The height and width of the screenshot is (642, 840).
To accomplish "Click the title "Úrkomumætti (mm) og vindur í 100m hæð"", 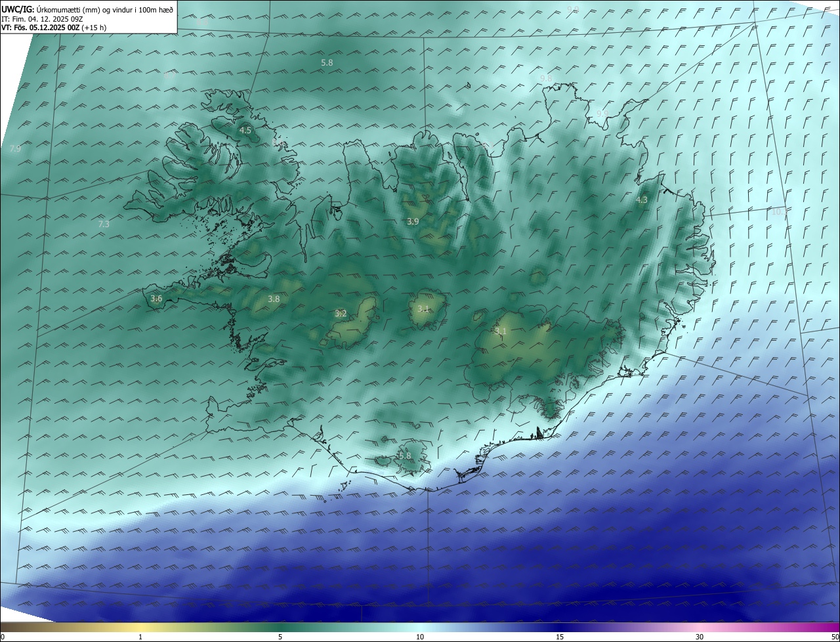I will tap(104, 9).
